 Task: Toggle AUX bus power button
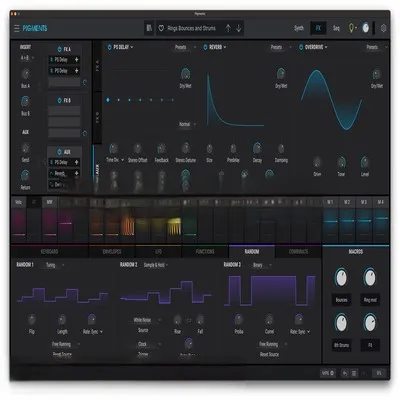point(59,152)
